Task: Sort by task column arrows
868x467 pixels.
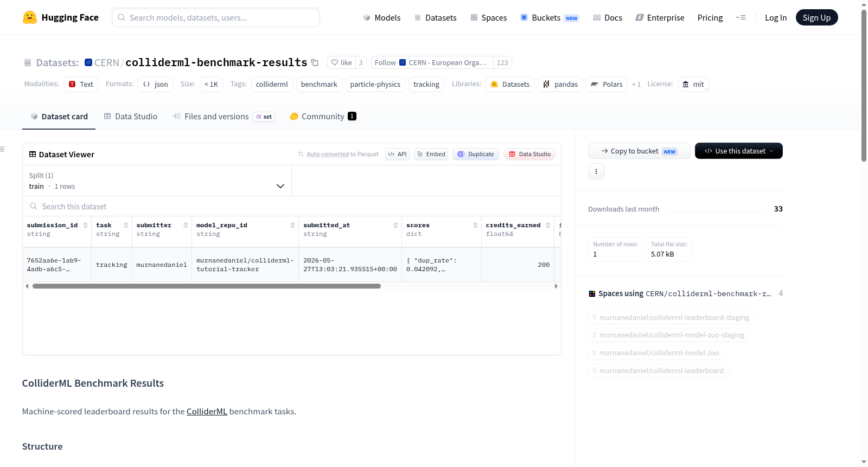Action: pos(126,225)
